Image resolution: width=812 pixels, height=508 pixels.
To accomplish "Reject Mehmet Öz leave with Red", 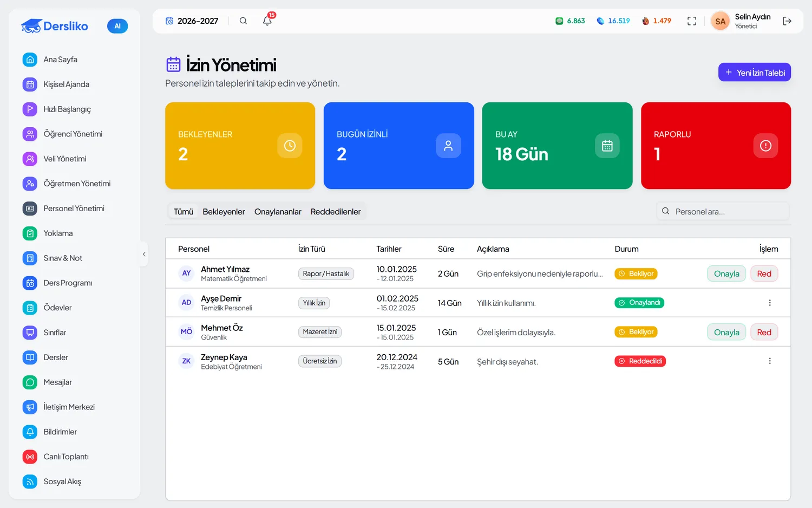I will tap(764, 333).
